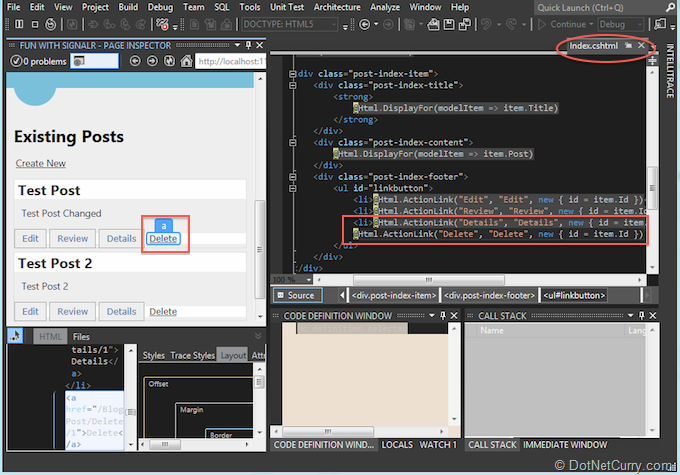Open the Architecture menu

pos(337,7)
